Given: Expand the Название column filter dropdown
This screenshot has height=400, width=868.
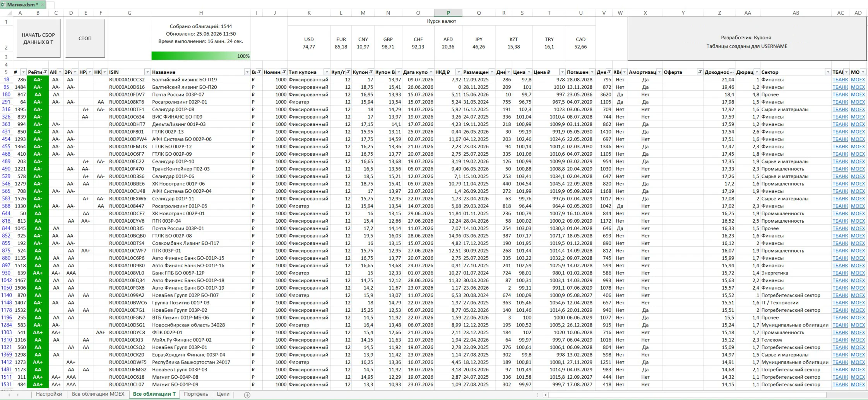Looking at the screenshot, I should pos(247,72).
